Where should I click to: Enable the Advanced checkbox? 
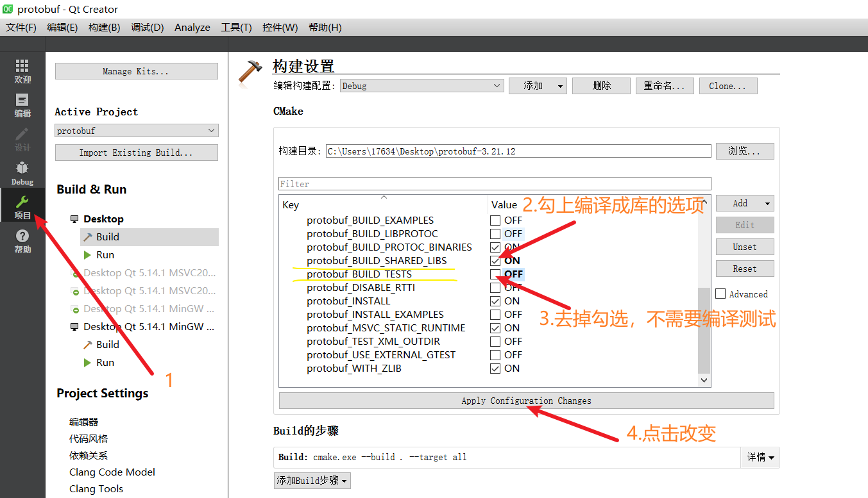[720, 294]
